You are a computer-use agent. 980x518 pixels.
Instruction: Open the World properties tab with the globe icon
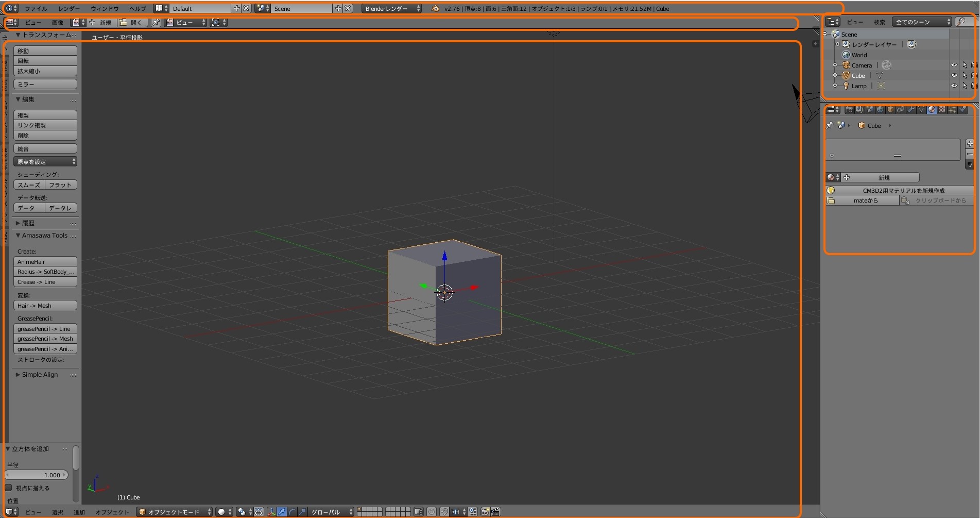click(x=880, y=110)
